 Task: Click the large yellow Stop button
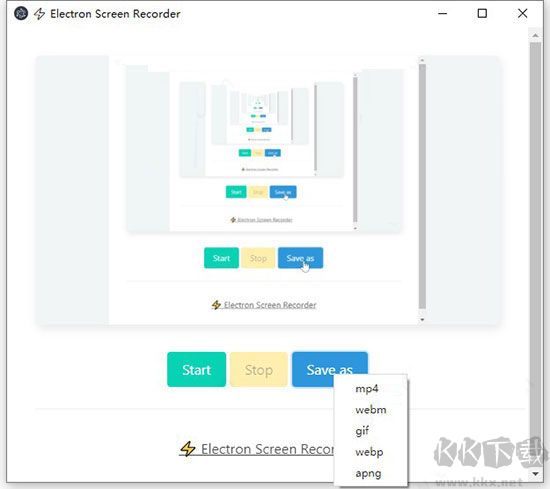(259, 369)
